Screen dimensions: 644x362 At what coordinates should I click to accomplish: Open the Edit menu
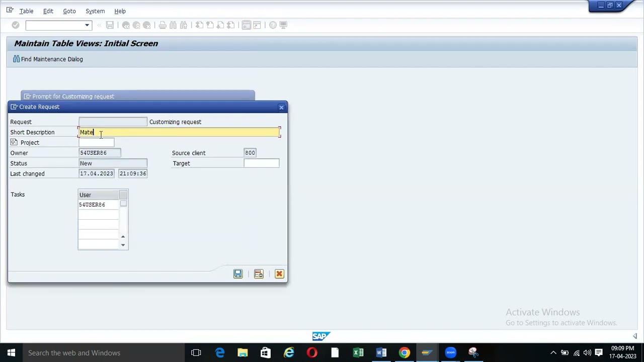(x=48, y=11)
